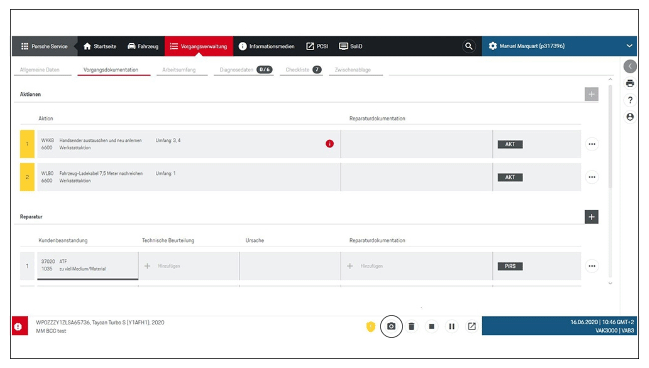Open the SoliD menu item

tap(351, 46)
